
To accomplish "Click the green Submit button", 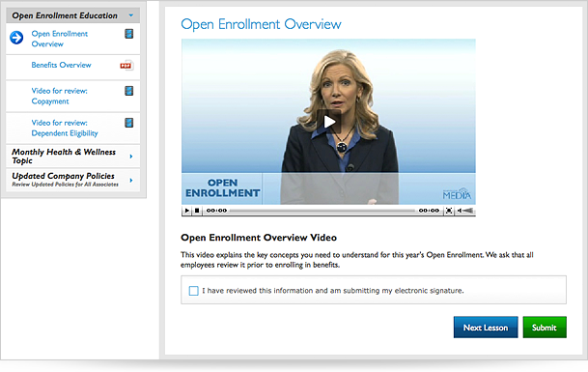I will [x=545, y=328].
